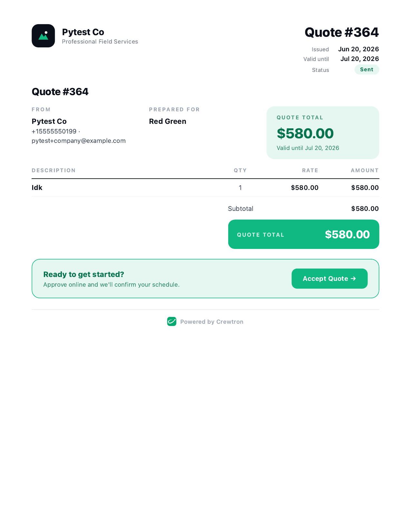Screen dimensions: 411x532
Task: Click the +15555550199 phone number
Action: point(54,132)
